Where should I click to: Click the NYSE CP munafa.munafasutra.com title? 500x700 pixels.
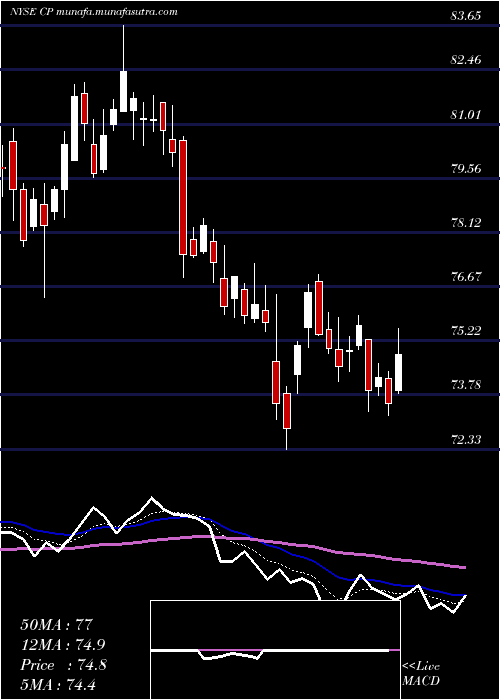coord(93,12)
